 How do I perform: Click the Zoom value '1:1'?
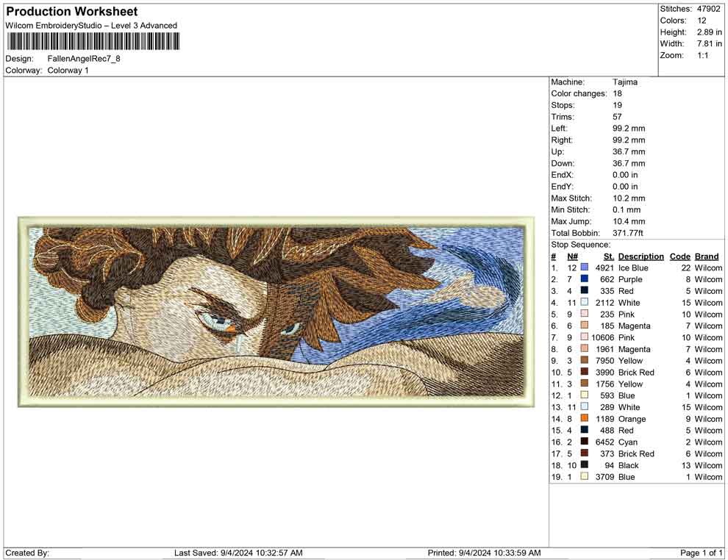(702, 55)
